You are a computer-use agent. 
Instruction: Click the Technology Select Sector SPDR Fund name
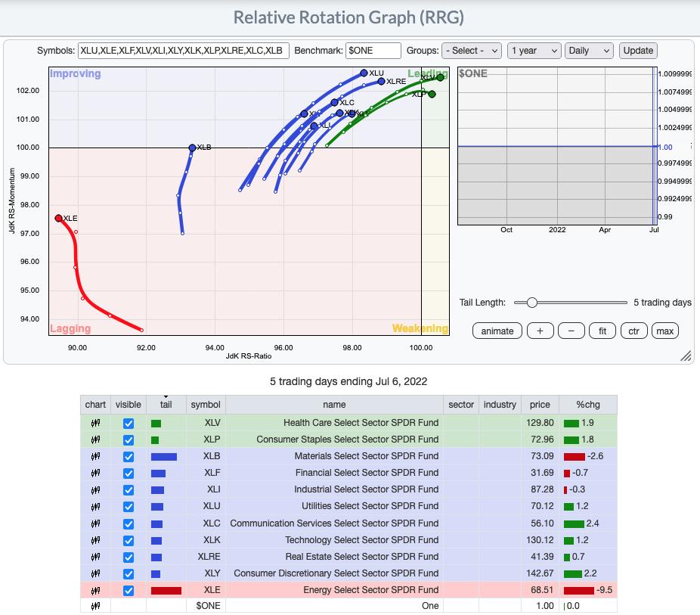(x=362, y=539)
